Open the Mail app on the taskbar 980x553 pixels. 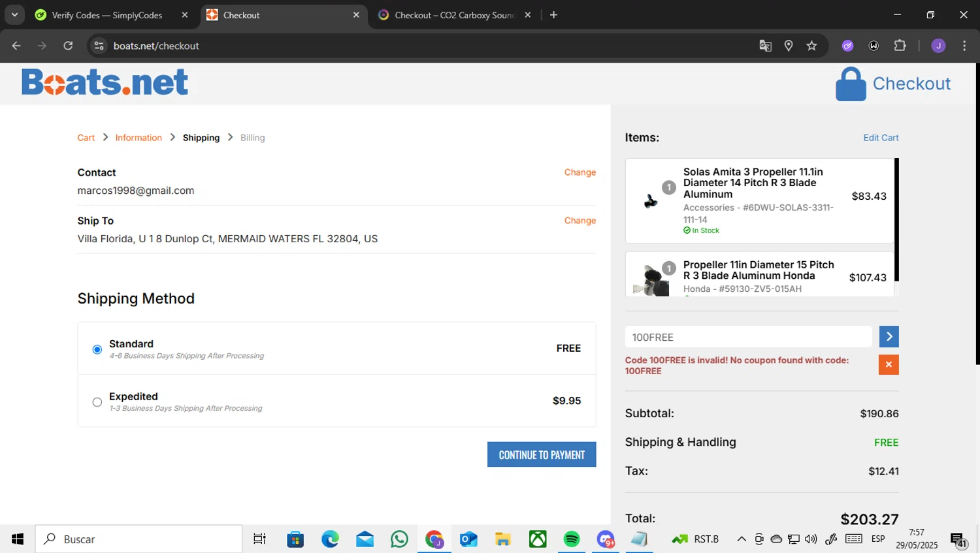[x=365, y=539]
